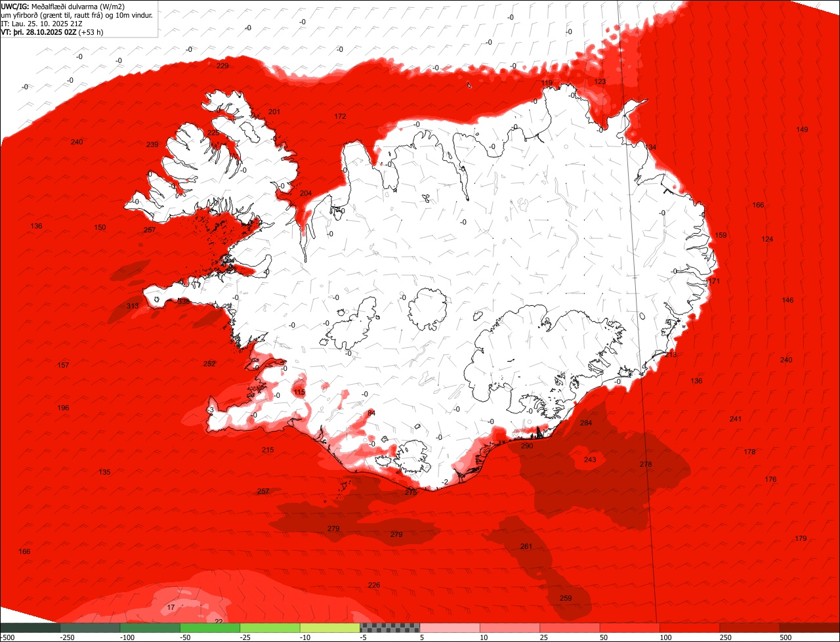Click the flux value 226 on the map

[373, 585]
